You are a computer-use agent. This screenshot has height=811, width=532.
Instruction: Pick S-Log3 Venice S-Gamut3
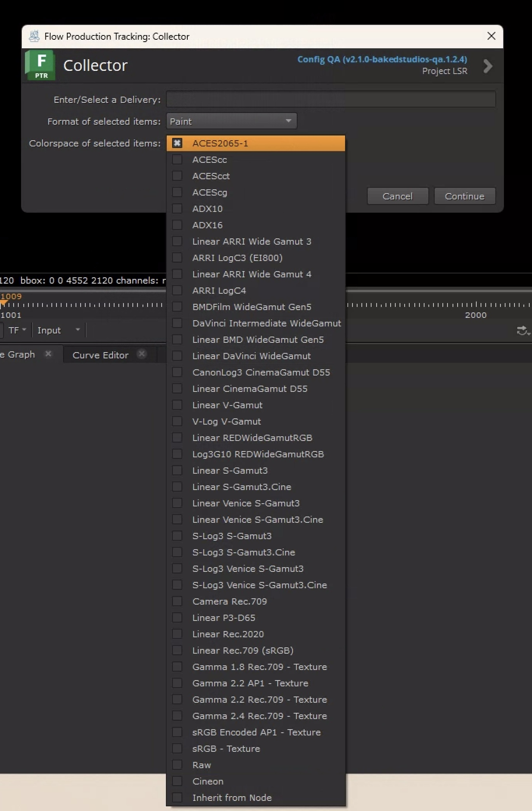[x=256, y=568]
